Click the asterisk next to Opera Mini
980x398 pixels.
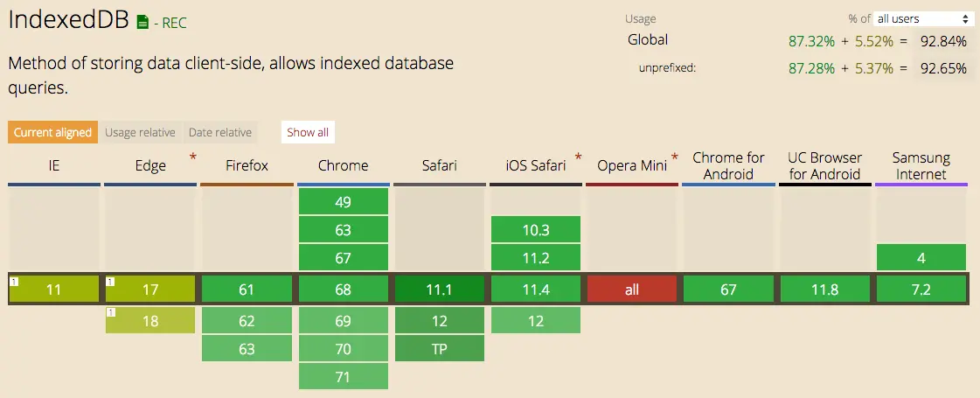coord(674,157)
